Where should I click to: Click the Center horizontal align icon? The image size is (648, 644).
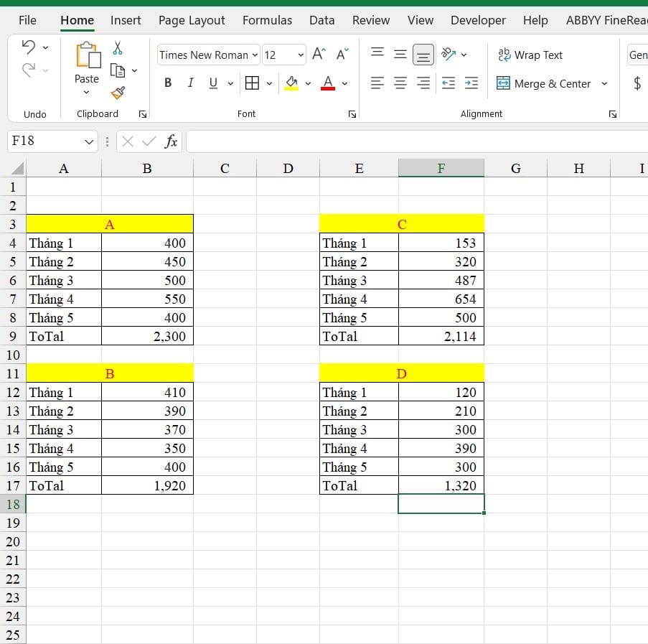click(x=400, y=83)
